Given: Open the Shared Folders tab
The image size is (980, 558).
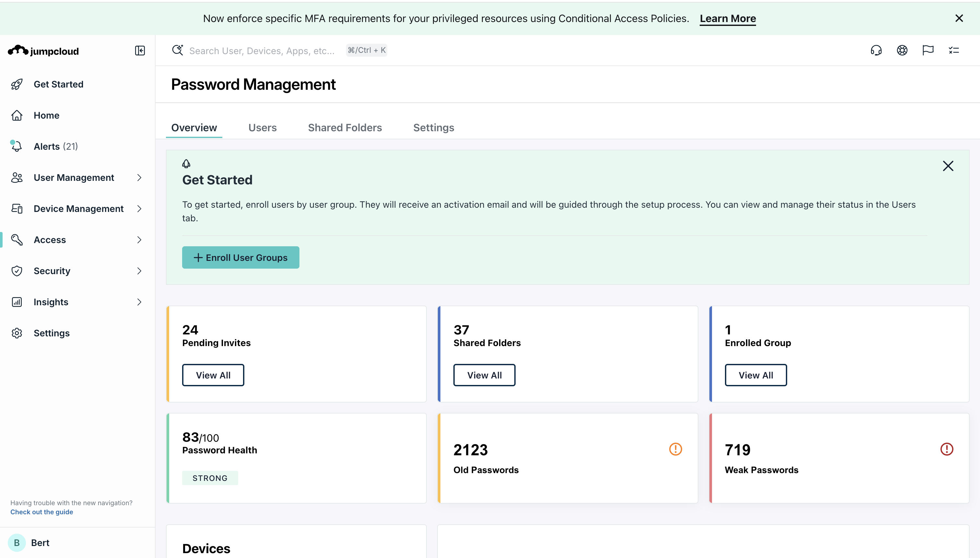Looking at the screenshot, I should pyautogui.click(x=344, y=128).
